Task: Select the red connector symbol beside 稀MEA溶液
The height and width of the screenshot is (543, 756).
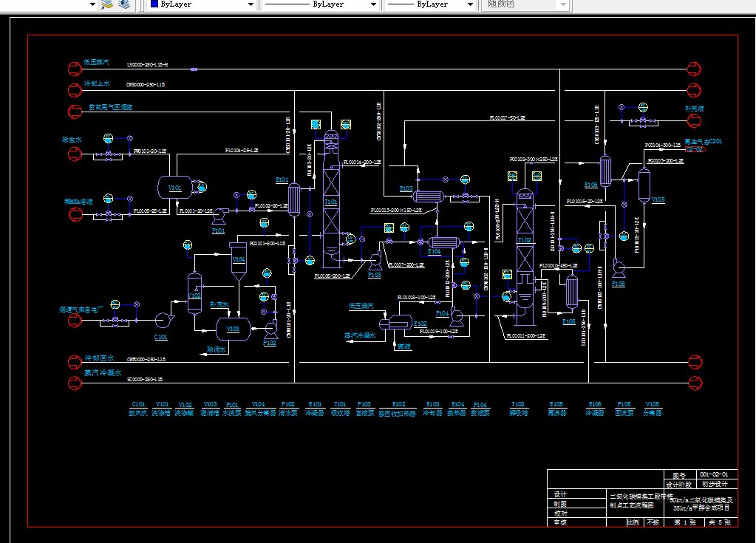Action: point(75,214)
